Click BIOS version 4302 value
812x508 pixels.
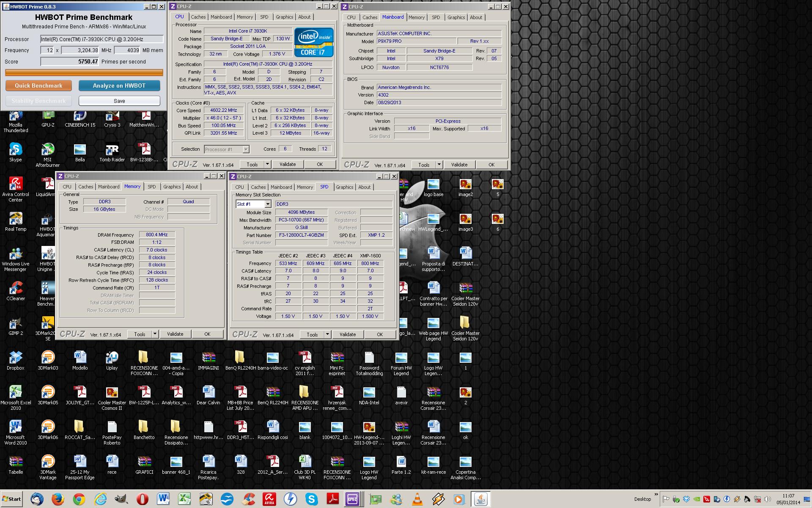coord(439,95)
